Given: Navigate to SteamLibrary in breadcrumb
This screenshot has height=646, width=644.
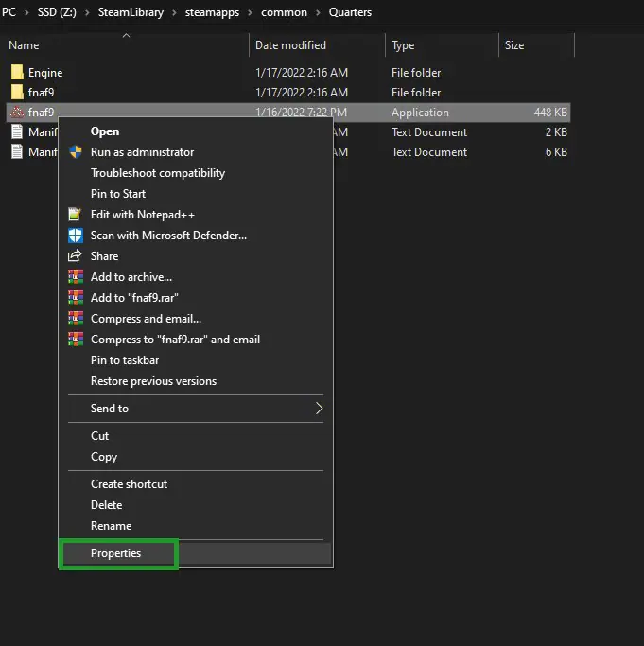Looking at the screenshot, I should [x=131, y=12].
